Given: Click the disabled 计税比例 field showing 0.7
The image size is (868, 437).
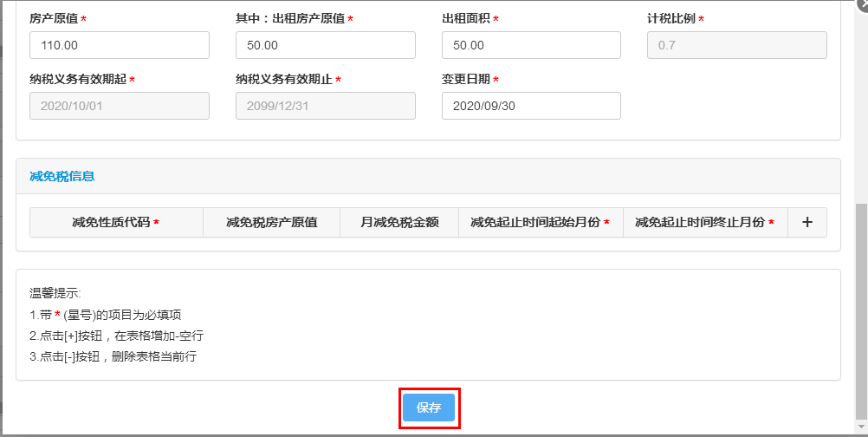Looking at the screenshot, I should [x=737, y=45].
